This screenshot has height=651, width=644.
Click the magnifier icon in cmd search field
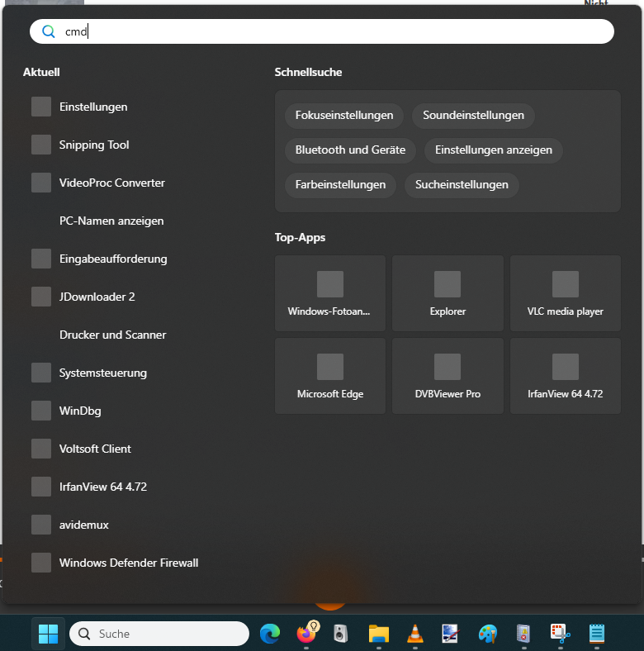49,31
